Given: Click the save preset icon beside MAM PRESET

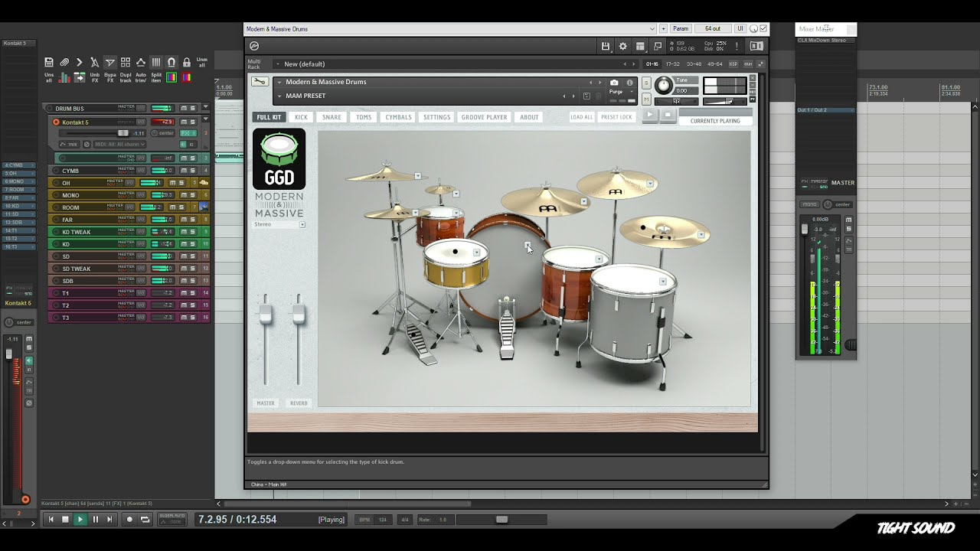Looking at the screenshot, I should (586, 96).
